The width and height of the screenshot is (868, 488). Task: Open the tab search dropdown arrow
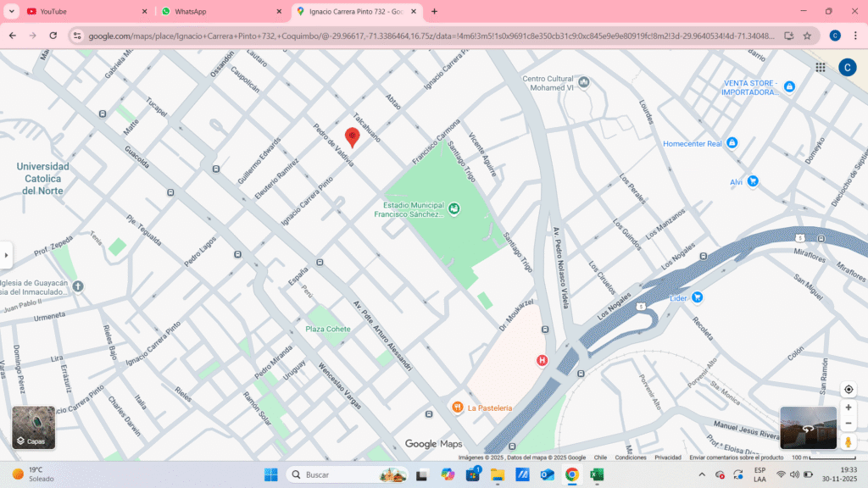tap(12, 12)
